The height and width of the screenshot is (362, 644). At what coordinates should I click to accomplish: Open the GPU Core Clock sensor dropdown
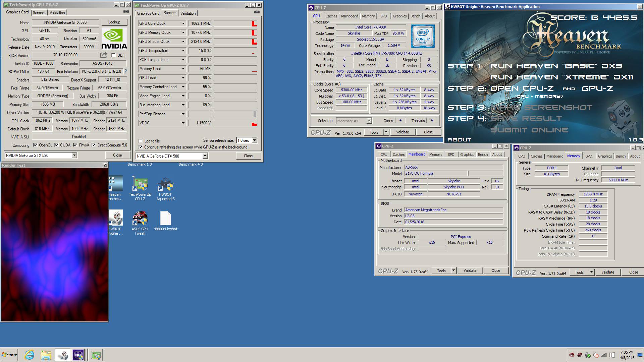(x=183, y=23)
